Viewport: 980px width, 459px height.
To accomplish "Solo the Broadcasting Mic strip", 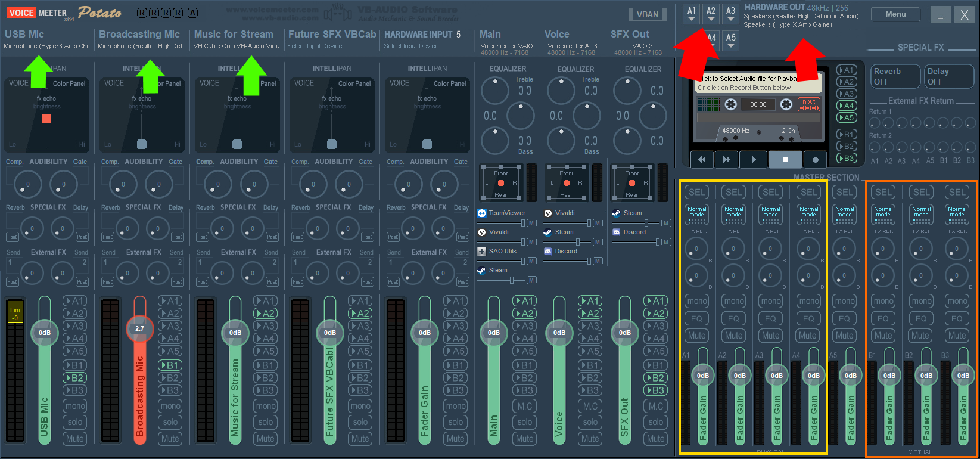I will 170,422.
